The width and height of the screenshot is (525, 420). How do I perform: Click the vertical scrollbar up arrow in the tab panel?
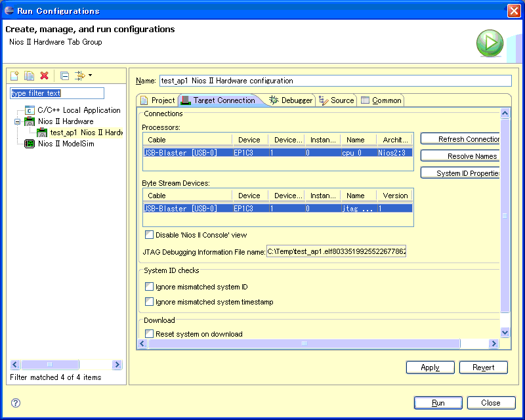pos(505,114)
